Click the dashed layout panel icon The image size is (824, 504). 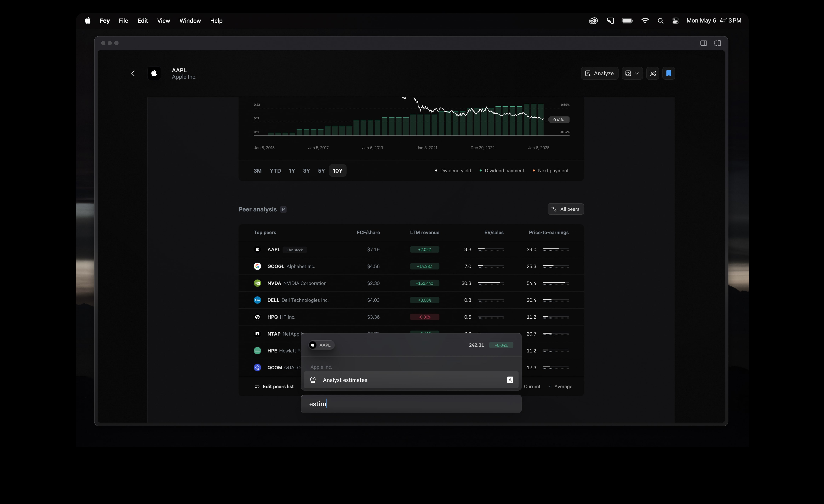pyautogui.click(x=717, y=43)
